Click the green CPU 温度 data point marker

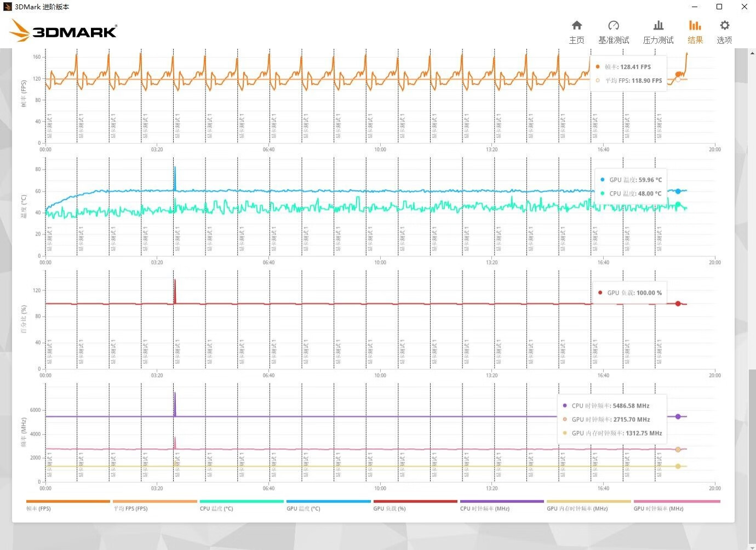(678, 204)
